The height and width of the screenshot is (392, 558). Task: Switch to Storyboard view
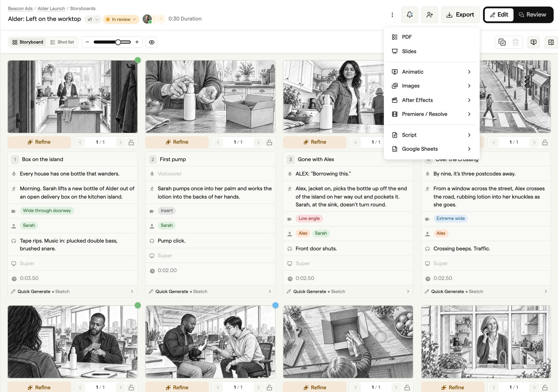[28, 42]
